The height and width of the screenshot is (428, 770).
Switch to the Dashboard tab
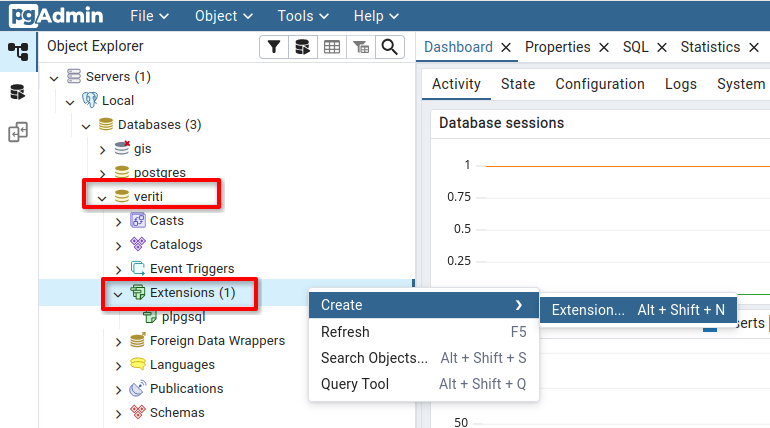[458, 47]
